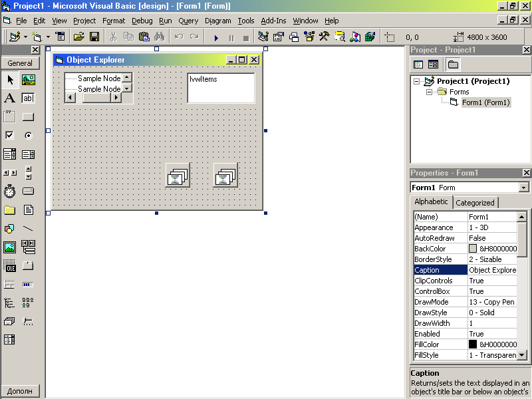Open the Object Browser toolbar icon
Image resolution: width=532 pixels, height=399 pixels.
coord(309,37)
